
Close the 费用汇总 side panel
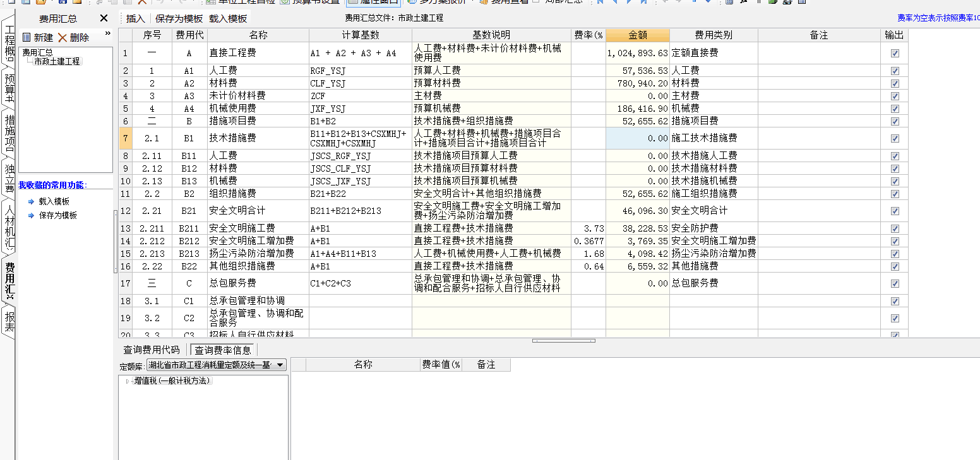104,18
